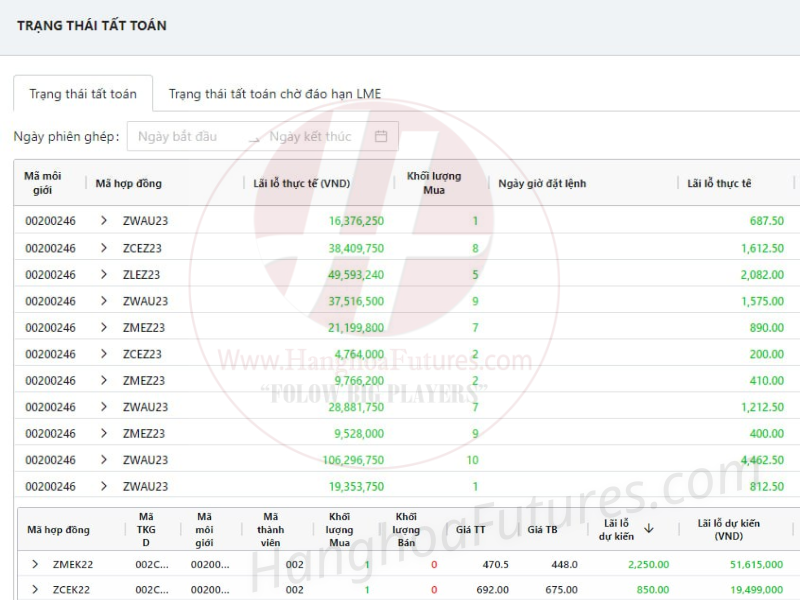This screenshot has height=600, width=800.
Task: Expand ZCEZ23 row with 4,764,000 profit
Action: [104, 354]
